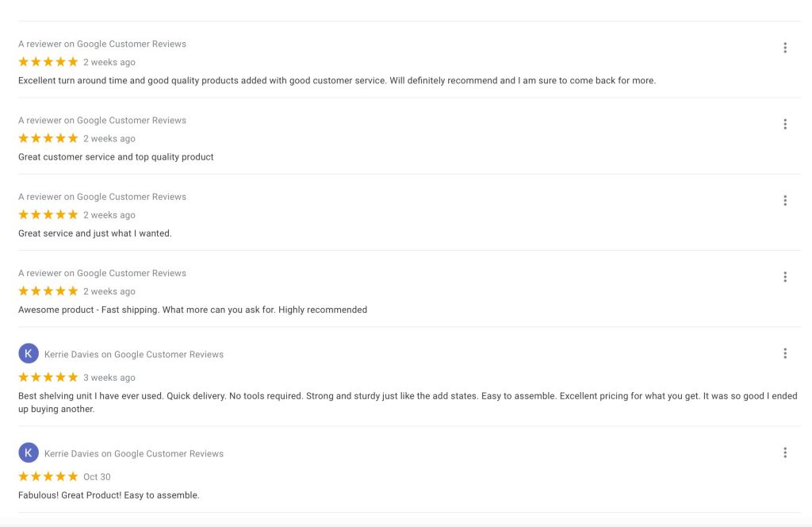This screenshot has width=812, height=527.
Task: Click the star rating of the second review
Action: (48, 138)
